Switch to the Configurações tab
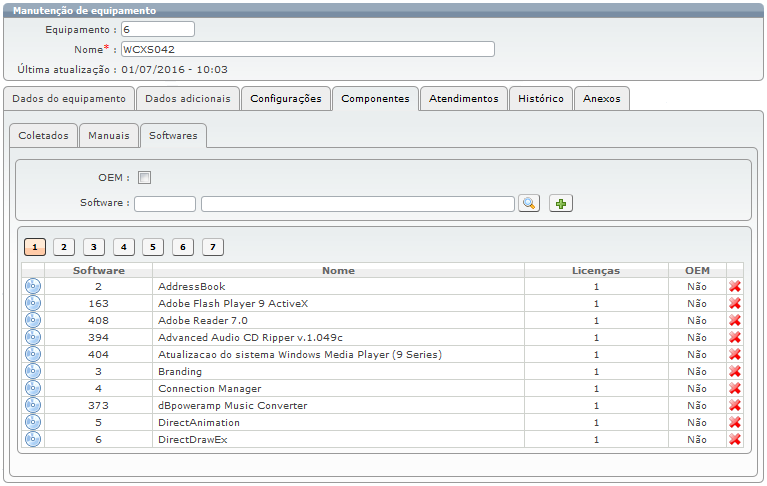 (x=286, y=99)
